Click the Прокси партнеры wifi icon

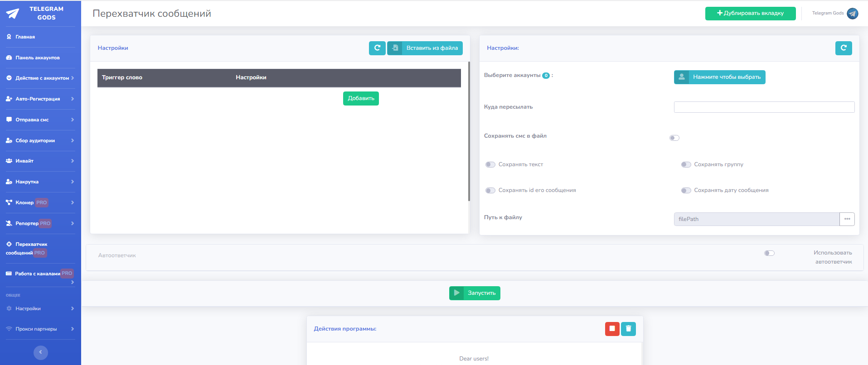[9, 329]
